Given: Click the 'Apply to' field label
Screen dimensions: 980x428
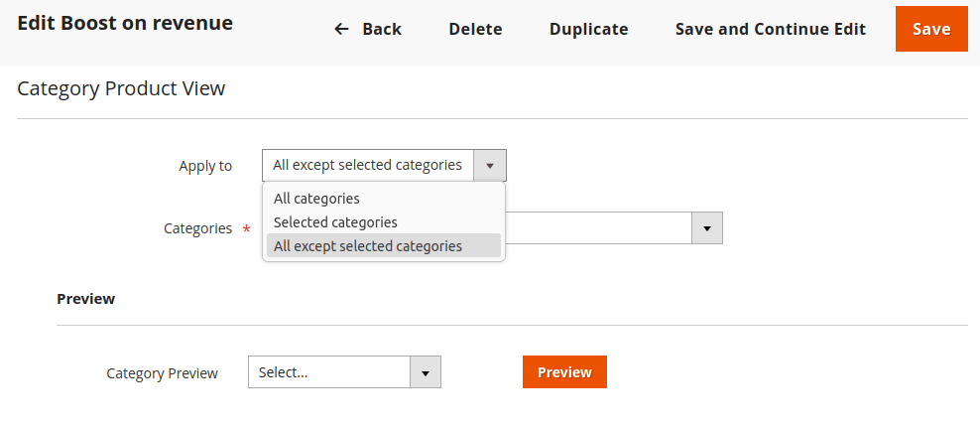Looking at the screenshot, I should (x=205, y=166).
